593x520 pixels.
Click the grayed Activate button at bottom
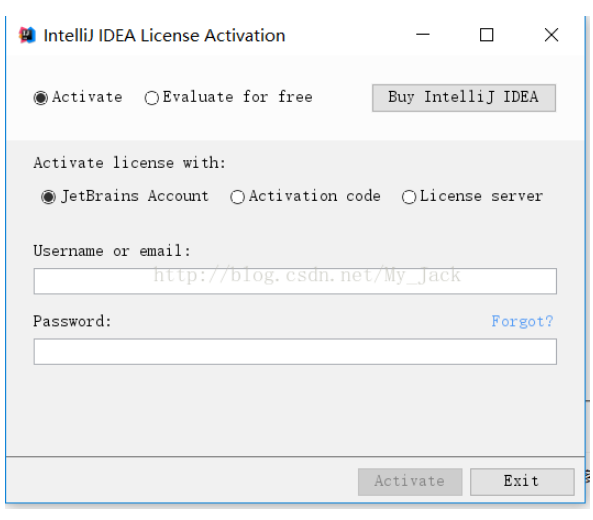(410, 482)
